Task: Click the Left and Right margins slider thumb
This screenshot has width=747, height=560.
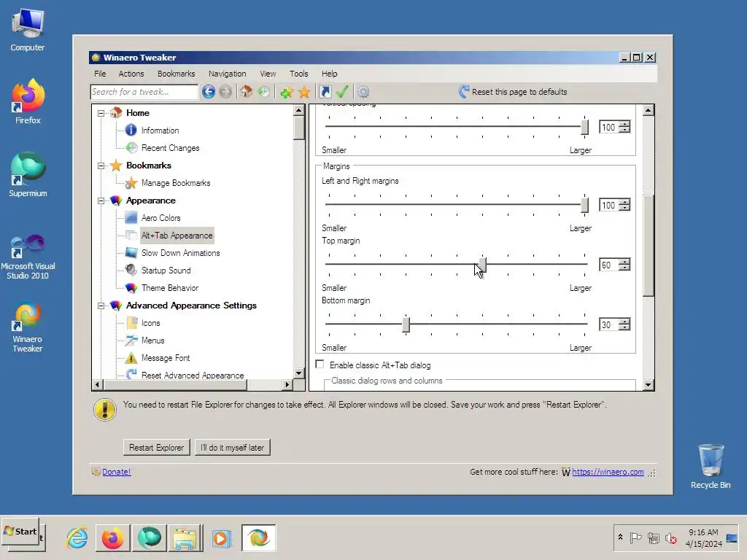Action: pyautogui.click(x=584, y=205)
